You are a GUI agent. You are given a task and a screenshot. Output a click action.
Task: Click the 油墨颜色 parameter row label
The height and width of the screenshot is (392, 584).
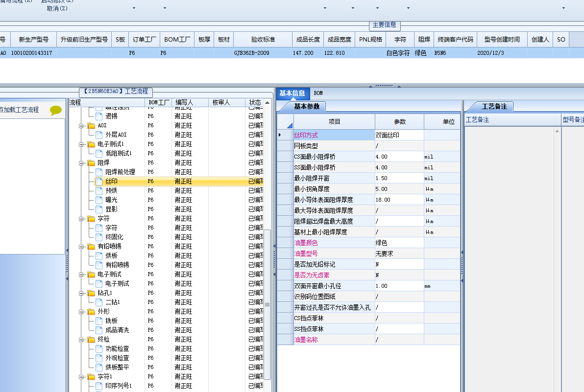306,243
